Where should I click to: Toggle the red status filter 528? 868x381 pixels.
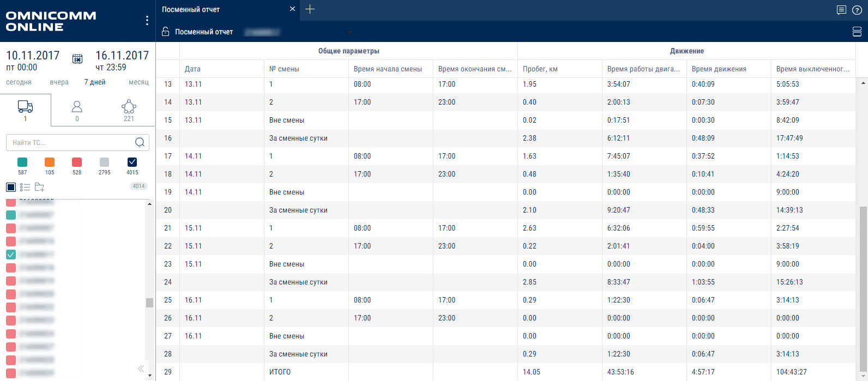(77, 162)
